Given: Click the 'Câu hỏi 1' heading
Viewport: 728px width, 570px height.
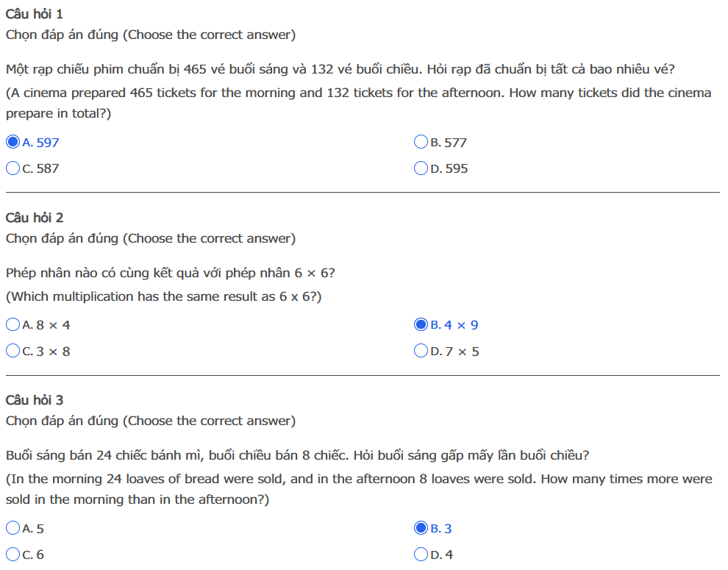Looking at the screenshot, I should pos(35,14).
